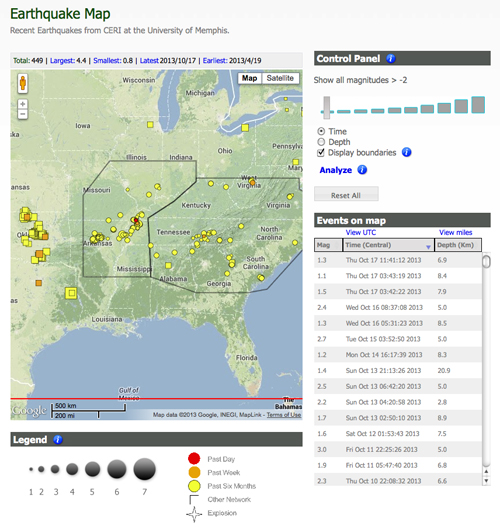Zoom out with the map minus button
Viewport: 500px width, 529px height.
tap(23, 114)
